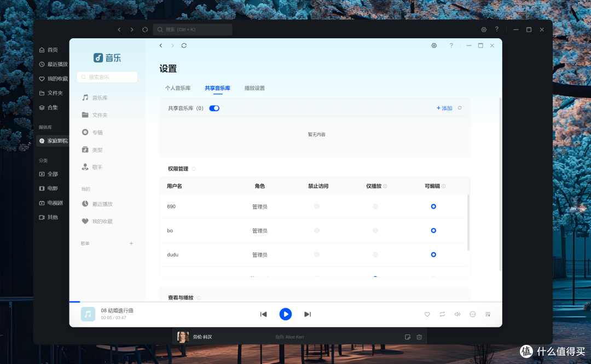Switch to 共享音乐库 tab
This screenshot has height=364, width=591.
pos(217,88)
